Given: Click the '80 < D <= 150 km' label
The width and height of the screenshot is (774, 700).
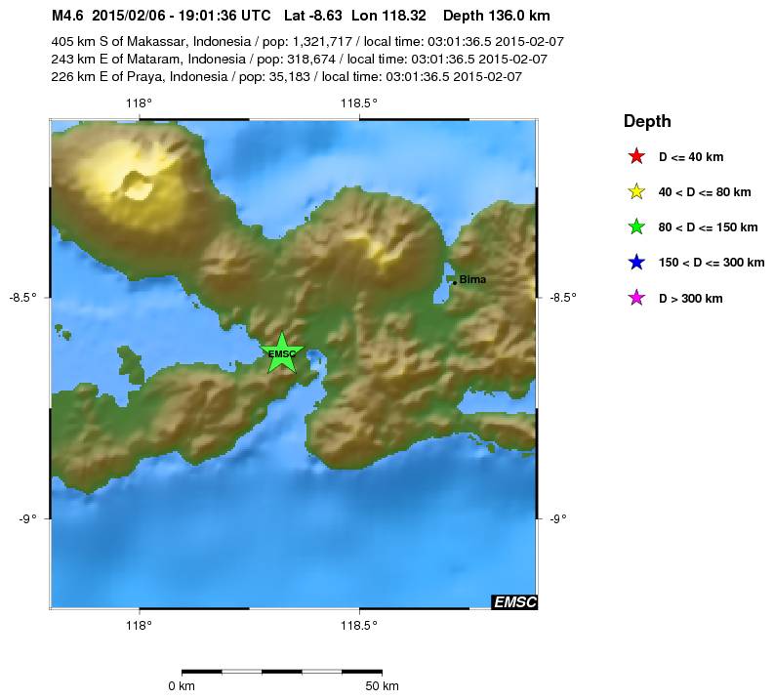Looking at the screenshot, I should (x=708, y=227).
